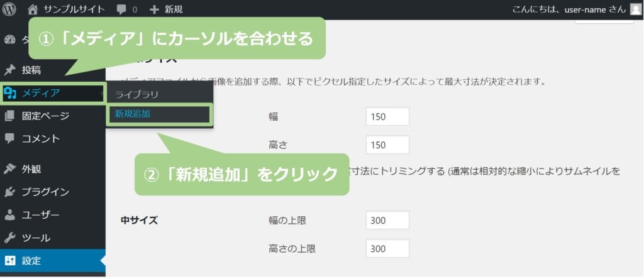Screen dimensions: 644x279
Task: Click the プラグイン plug icon
Action: click(x=9, y=192)
